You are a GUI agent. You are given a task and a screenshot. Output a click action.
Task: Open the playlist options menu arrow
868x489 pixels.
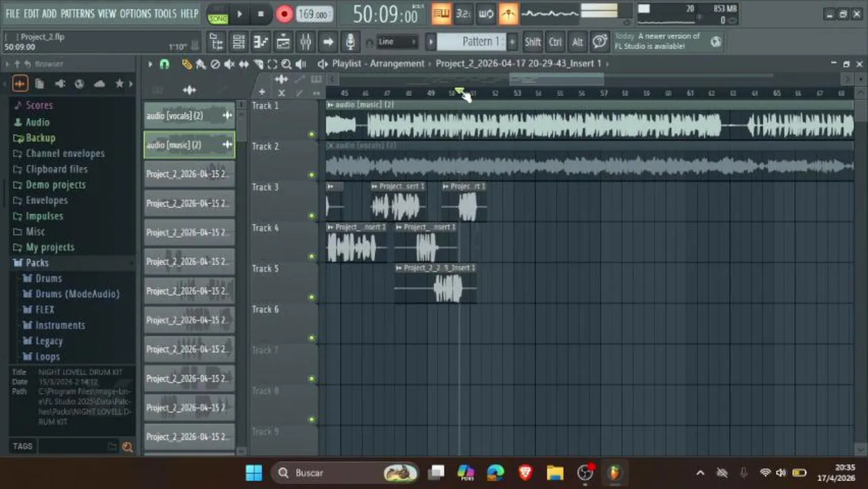point(150,64)
